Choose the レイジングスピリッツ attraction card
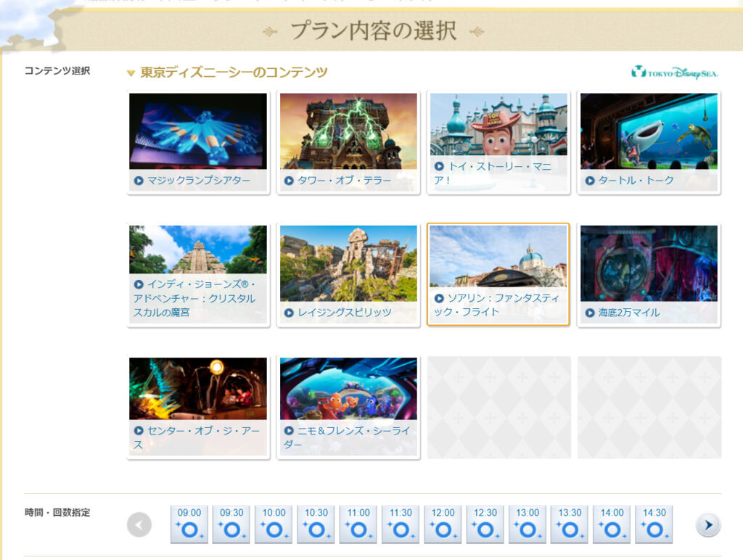Screen dimensions: 743x560 (348, 275)
